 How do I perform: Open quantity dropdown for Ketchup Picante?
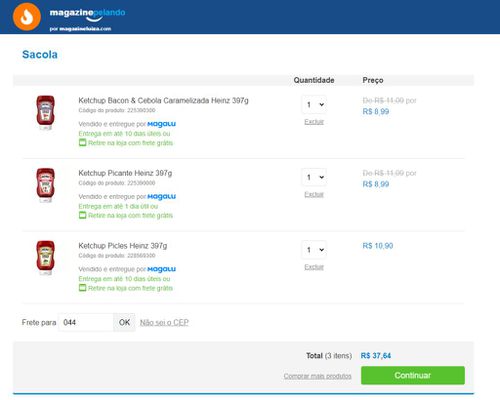coord(314,177)
